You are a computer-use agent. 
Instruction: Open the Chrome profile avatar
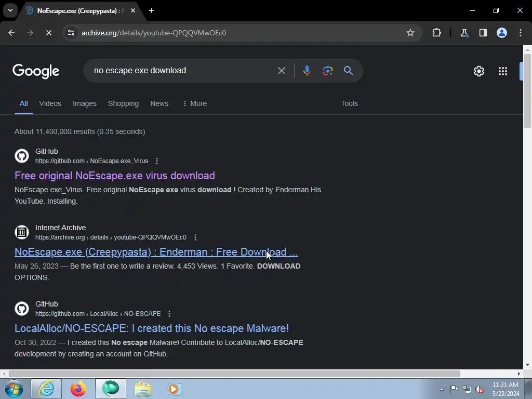click(502, 33)
